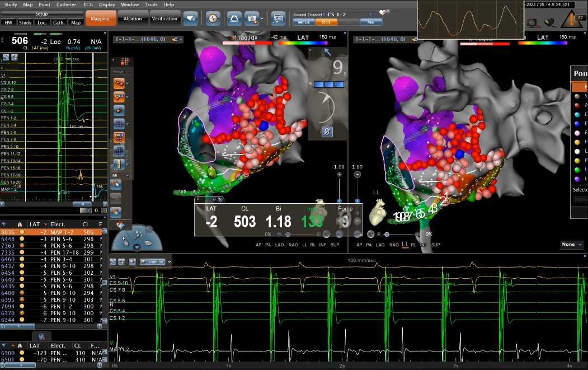Toggle the single point tag icon
588x370 pixels.
point(119,110)
